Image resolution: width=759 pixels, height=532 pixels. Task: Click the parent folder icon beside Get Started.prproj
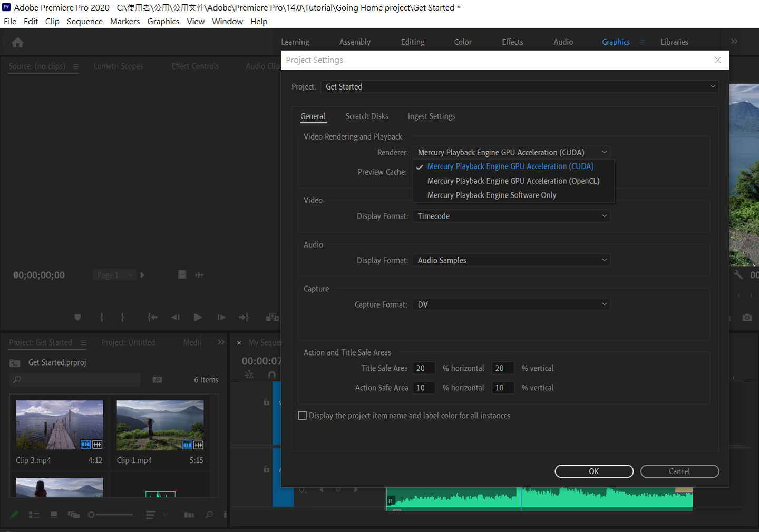point(15,363)
